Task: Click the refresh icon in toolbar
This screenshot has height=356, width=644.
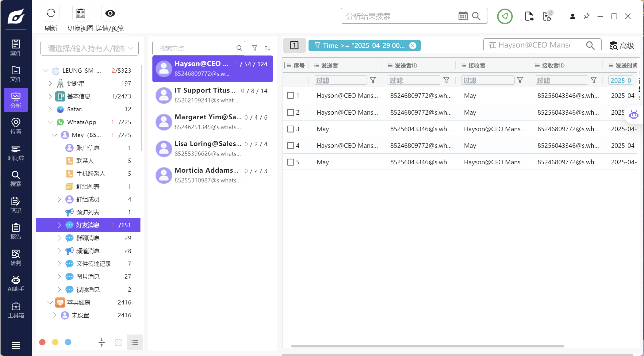Action: (51, 13)
